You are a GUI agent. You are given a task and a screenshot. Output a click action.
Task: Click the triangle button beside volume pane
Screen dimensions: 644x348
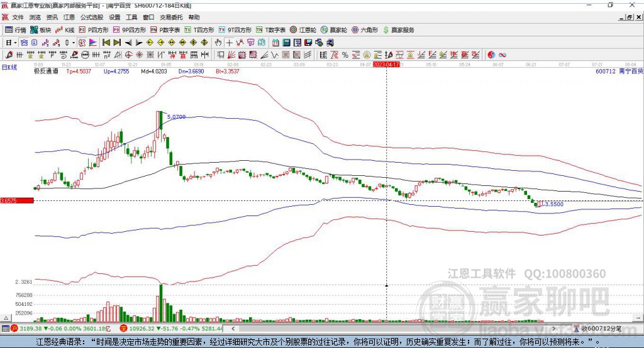(6, 318)
